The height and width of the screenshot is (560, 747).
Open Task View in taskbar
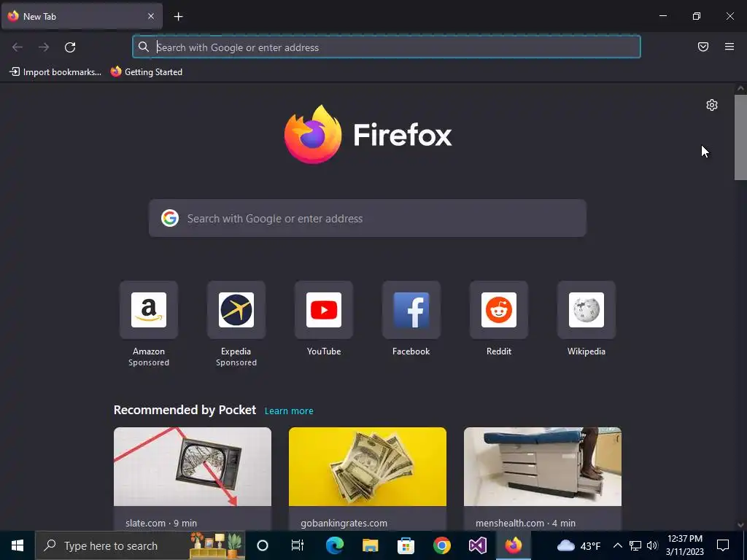pyautogui.click(x=298, y=545)
